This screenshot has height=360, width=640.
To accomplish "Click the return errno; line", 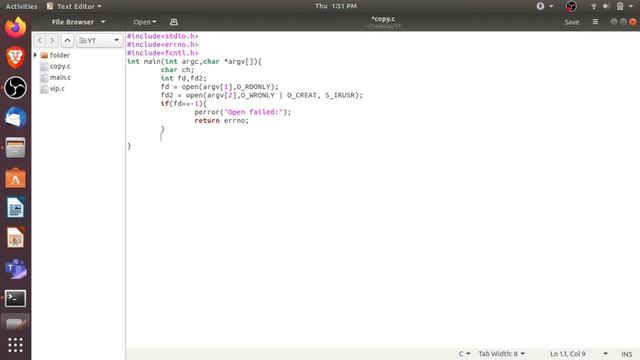I will coord(221,120).
